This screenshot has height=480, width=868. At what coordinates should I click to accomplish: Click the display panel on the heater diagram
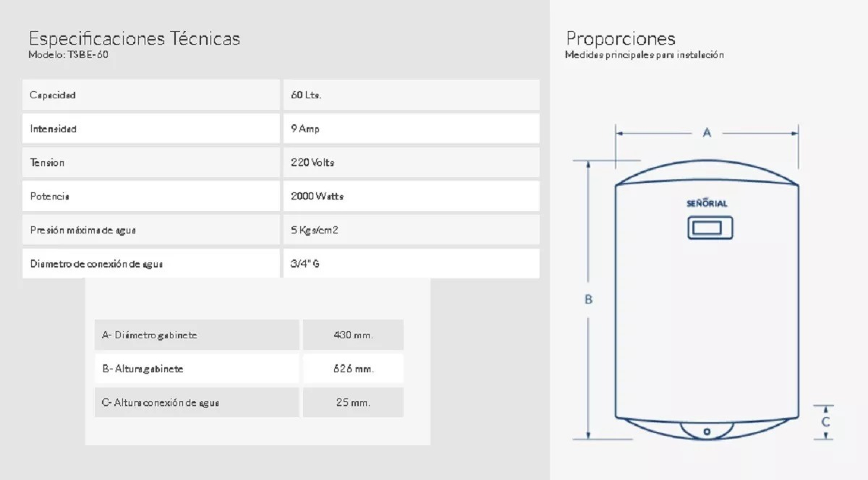point(707,228)
